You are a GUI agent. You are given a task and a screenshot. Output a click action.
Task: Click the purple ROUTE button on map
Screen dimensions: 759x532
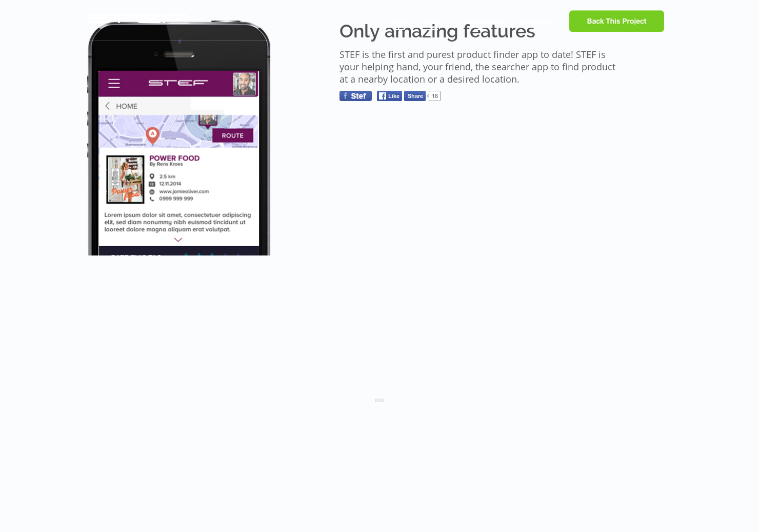pos(232,135)
